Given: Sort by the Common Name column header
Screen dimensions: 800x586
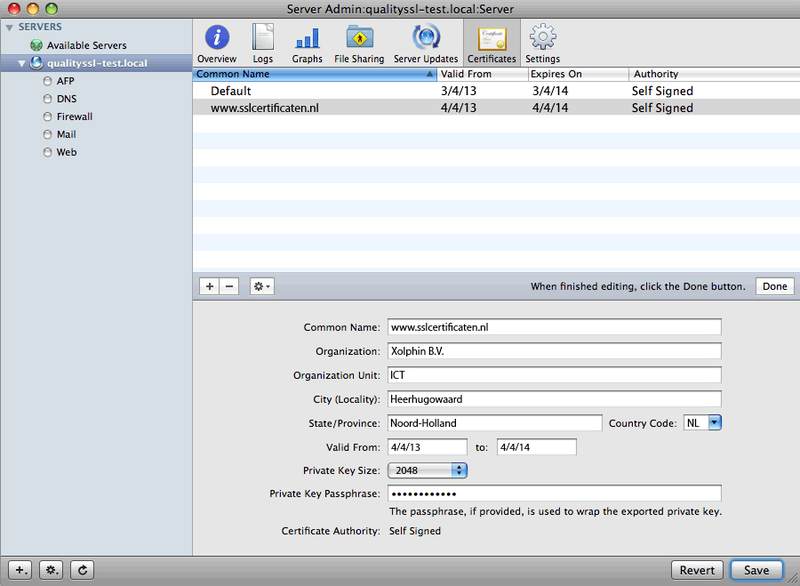Looking at the screenshot, I should (315, 74).
